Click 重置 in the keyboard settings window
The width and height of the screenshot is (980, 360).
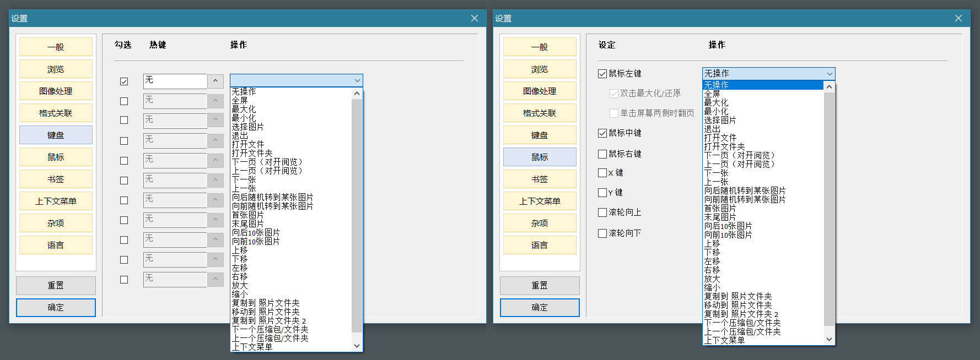click(x=56, y=285)
